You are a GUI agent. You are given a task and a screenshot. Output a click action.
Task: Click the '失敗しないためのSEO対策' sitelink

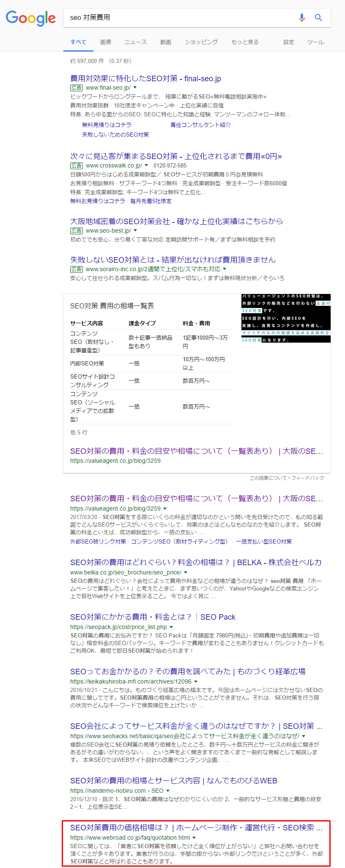115,135
